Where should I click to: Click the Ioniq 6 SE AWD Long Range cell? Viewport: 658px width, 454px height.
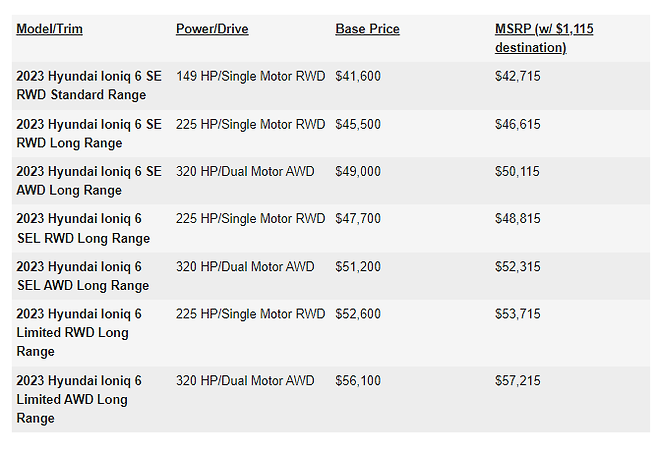coord(89,181)
